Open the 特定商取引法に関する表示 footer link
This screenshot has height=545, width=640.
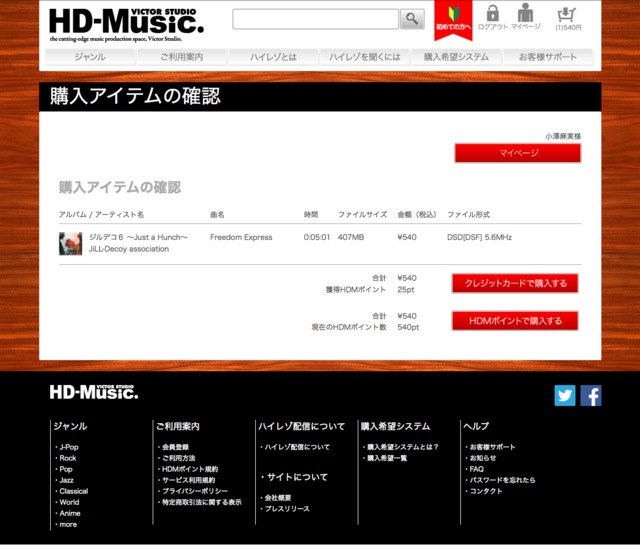pos(202,502)
